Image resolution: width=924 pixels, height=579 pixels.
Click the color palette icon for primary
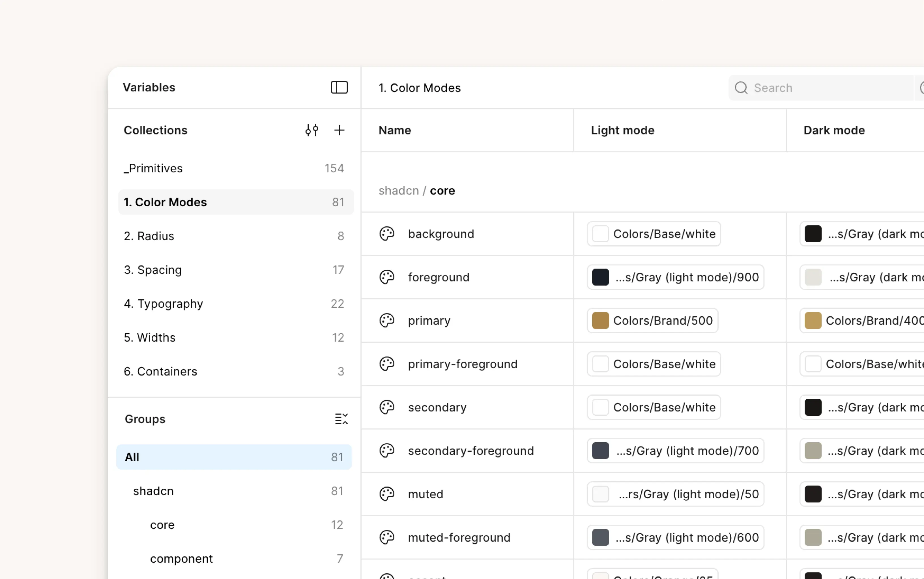(x=386, y=321)
